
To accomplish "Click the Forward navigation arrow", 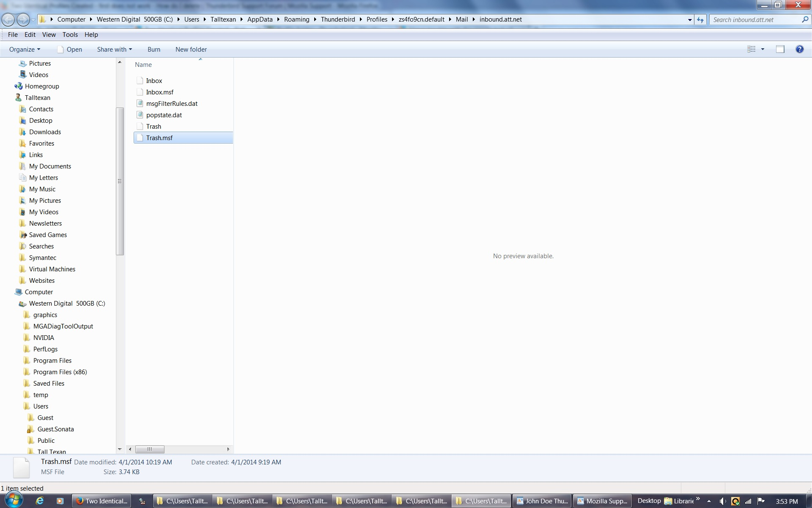I will pyautogui.click(x=23, y=19).
